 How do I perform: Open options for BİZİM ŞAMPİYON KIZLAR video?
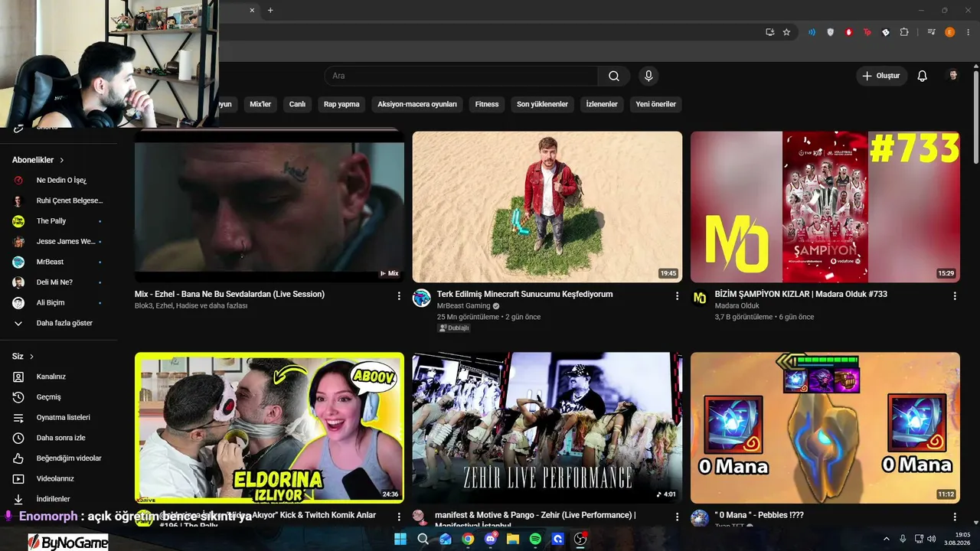pyautogui.click(x=955, y=295)
